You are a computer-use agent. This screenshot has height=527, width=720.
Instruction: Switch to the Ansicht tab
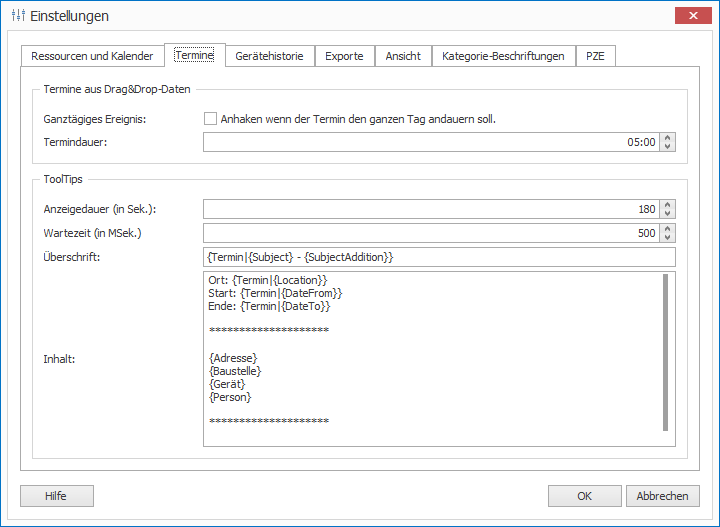403,56
